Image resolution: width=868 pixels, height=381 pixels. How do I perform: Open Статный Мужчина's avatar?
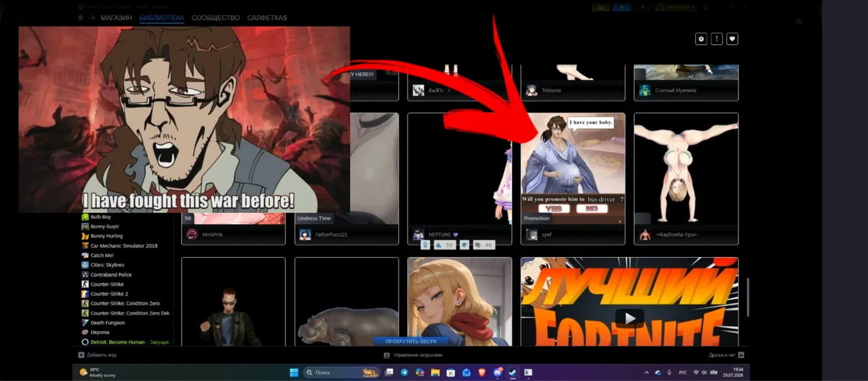(x=645, y=90)
